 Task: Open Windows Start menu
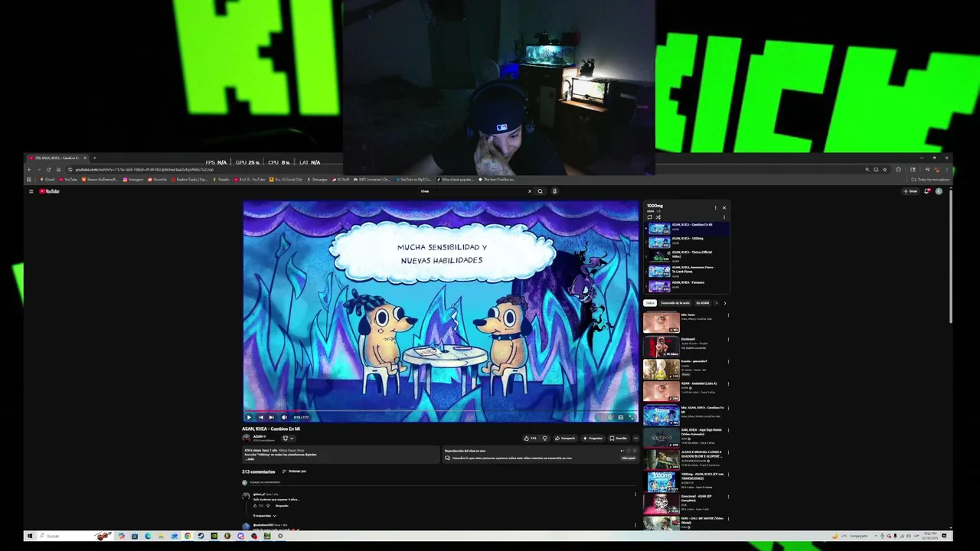(30, 536)
